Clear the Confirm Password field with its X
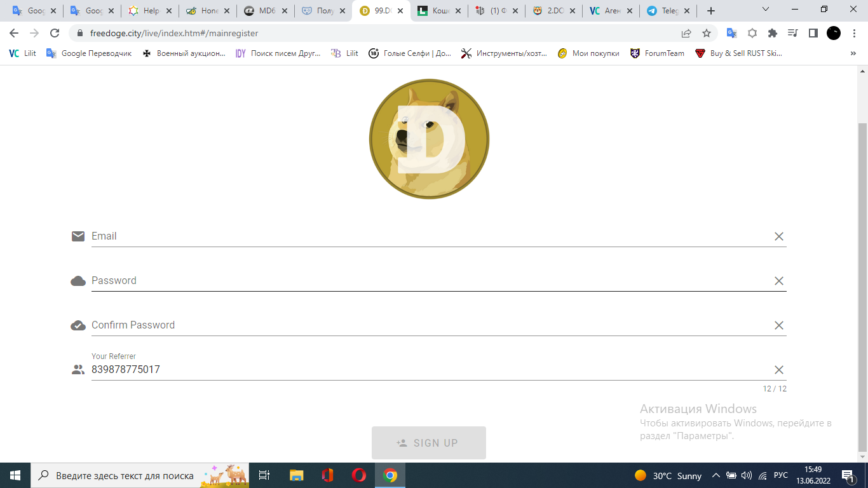868x488 pixels. click(x=778, y=325)
